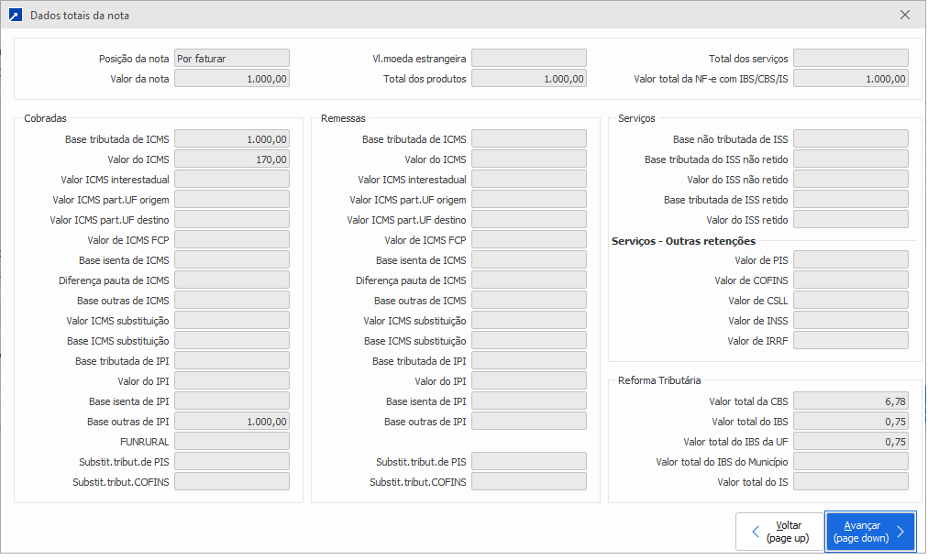Click the Voltar (page up) button
939x560 pixels.
point(778,532)
